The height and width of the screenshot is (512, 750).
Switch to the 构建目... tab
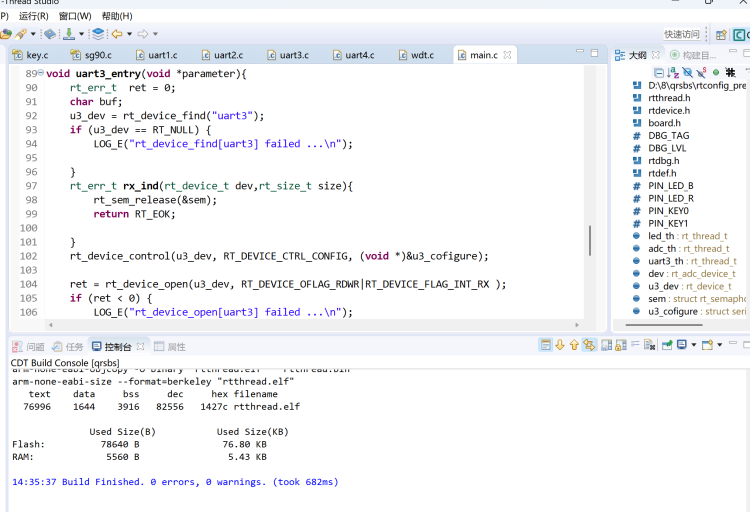coord(693,55)
